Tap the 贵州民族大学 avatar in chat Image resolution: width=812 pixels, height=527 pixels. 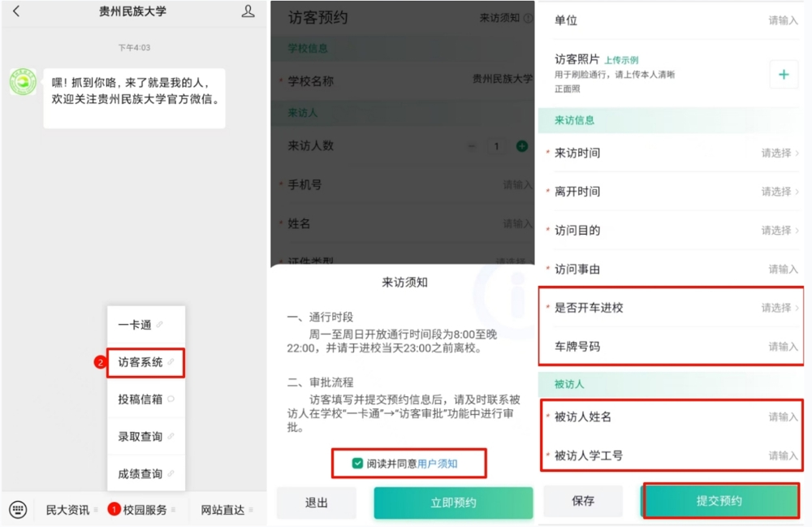pyautogui.click(x=23, y=82)
